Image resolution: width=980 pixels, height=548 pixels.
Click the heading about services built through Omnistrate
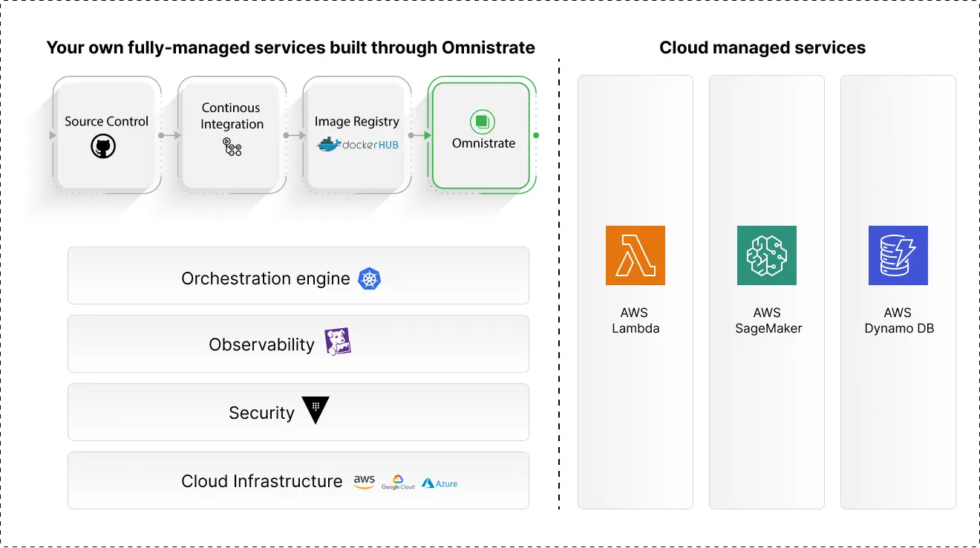290,48
